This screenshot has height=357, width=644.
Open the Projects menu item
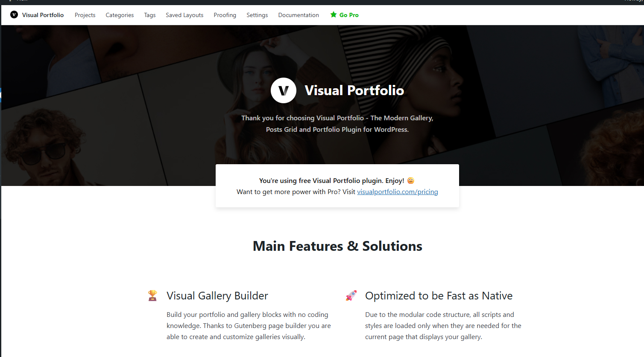85,15
